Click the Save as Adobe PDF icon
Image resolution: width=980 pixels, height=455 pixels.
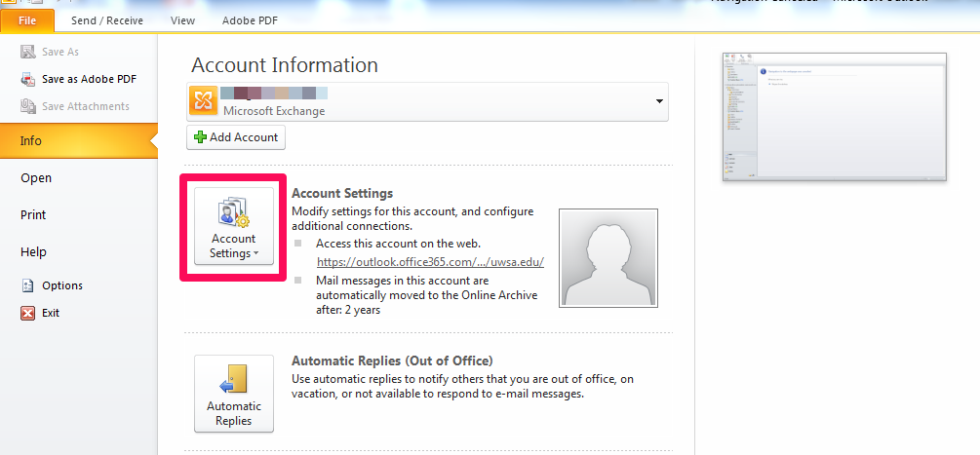point(27,79)
